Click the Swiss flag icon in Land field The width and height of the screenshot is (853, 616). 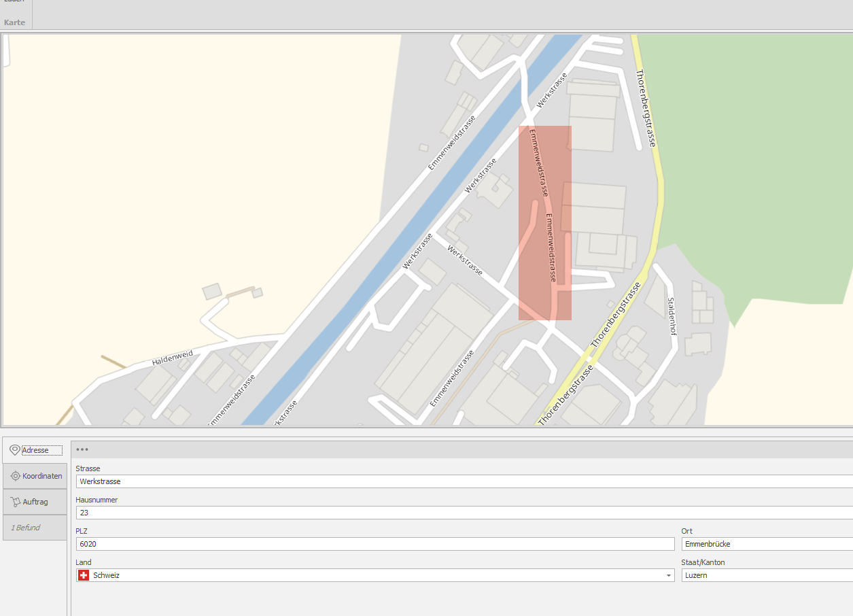pyautogui.click(x=84, y=575)
